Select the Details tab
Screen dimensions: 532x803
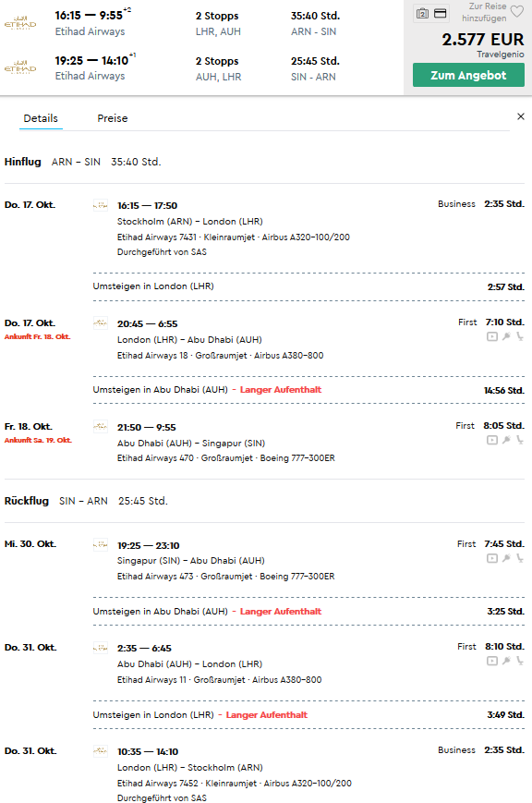pos(41,118)
